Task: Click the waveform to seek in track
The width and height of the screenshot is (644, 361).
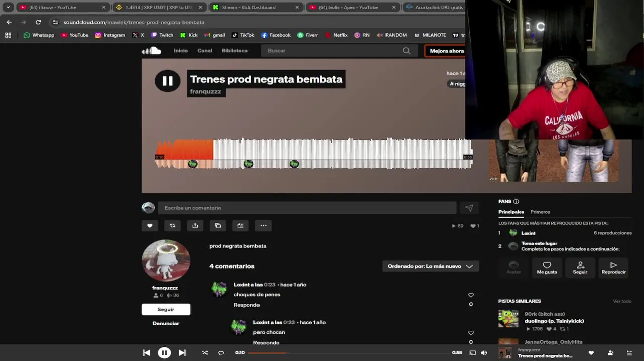Action: (x=314, y=153)
